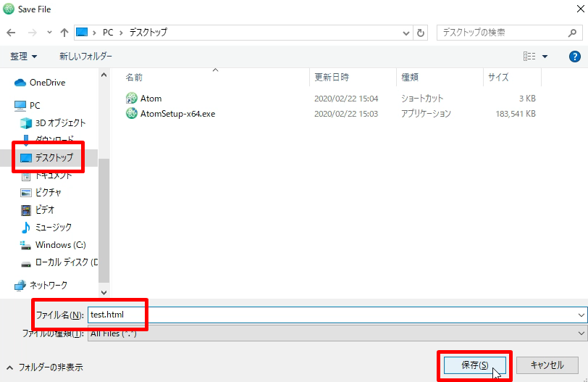The image size is (588, 382).
Task: Click the 保存(S) button
Action: [474, 365]
